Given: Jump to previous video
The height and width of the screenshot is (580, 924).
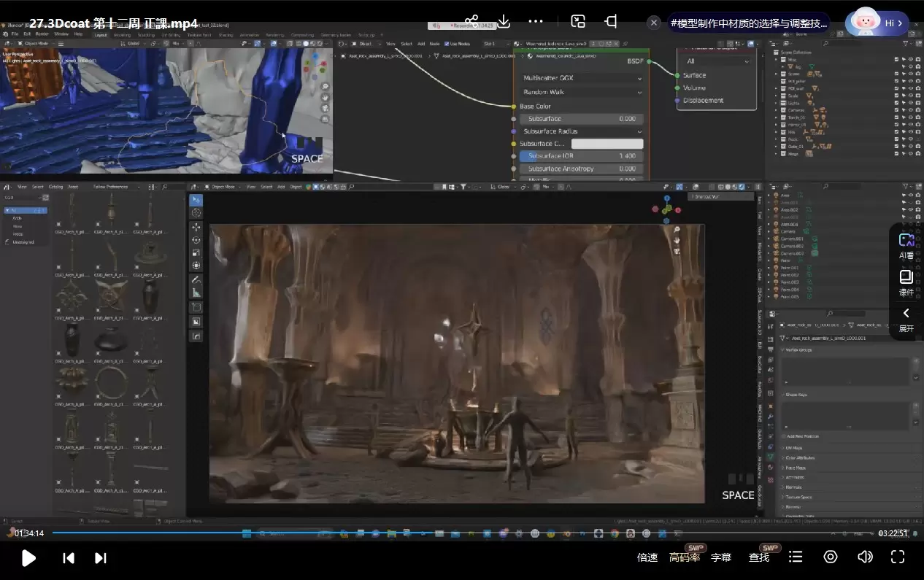Looking at the screenshot, I should [x=69, y=558].
